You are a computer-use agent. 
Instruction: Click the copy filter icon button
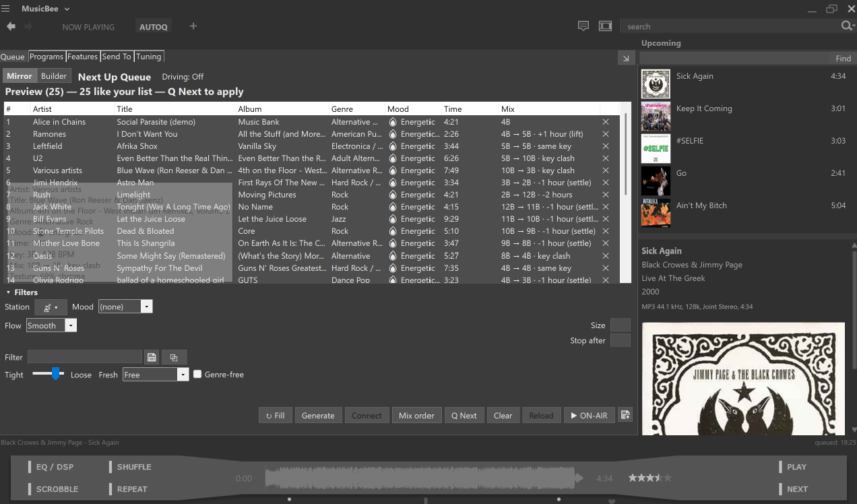coord(174,358)
